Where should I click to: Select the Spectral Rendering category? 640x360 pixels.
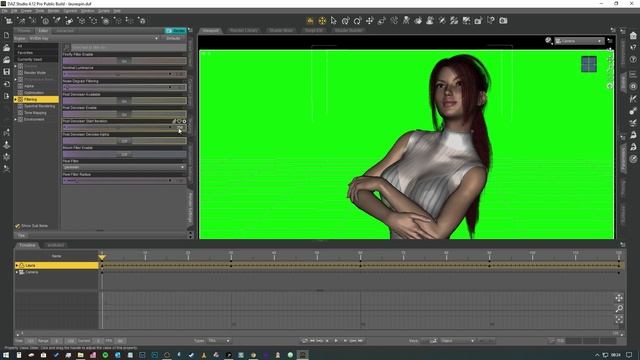39,106
